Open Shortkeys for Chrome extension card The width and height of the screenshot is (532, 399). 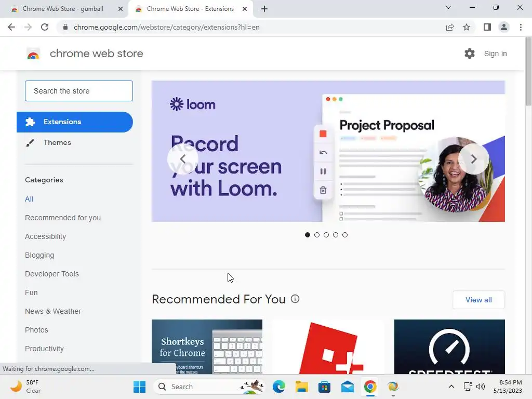(207, 347)
